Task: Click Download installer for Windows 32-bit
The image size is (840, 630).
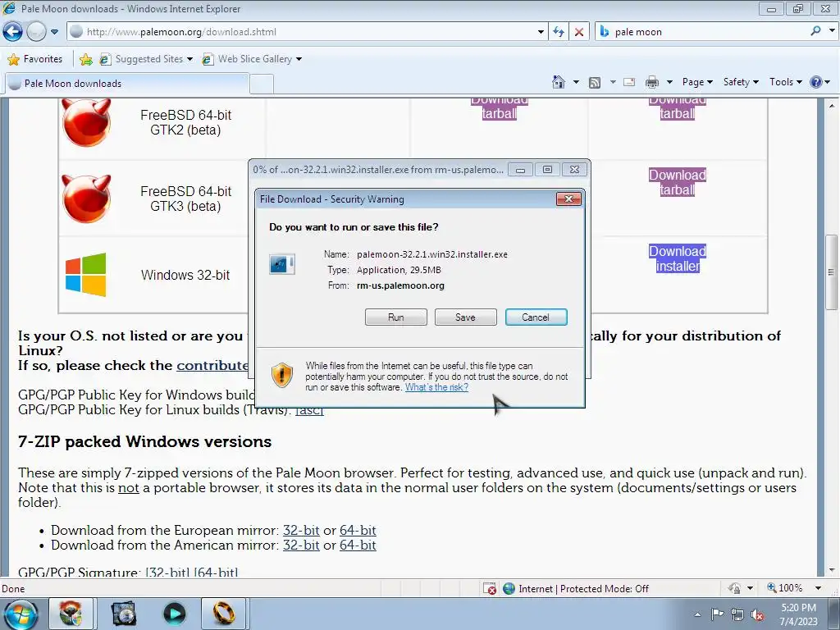Action: 678,258
